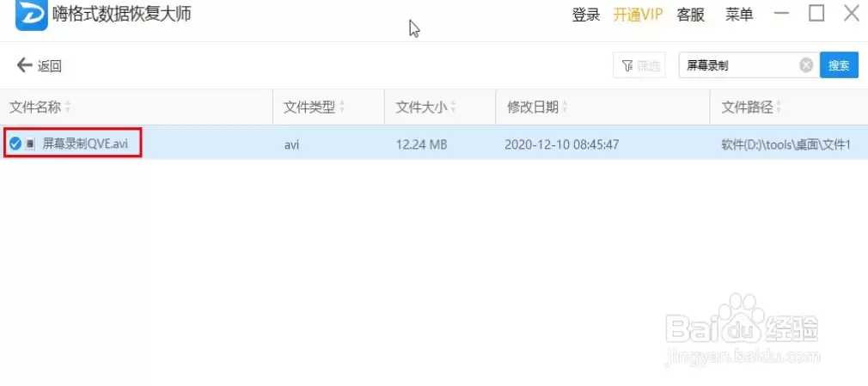Select the 12.24 MB file row
868x386 pixels.
434,144
